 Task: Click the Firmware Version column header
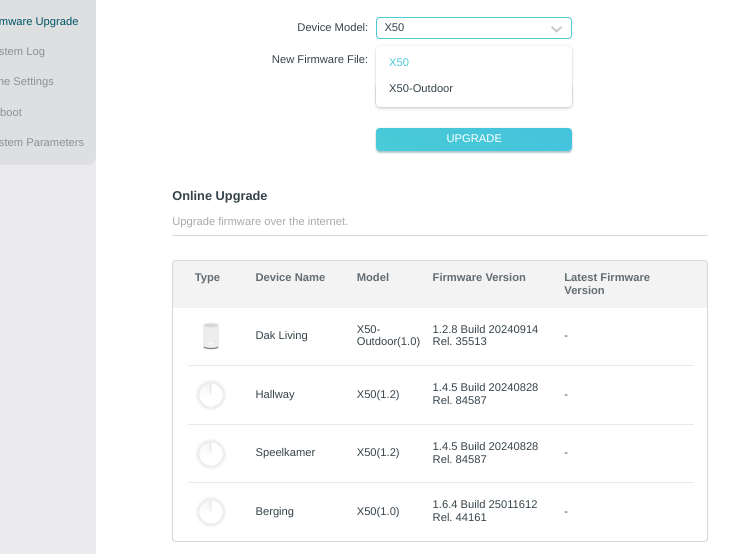click(x=479, y=278)
